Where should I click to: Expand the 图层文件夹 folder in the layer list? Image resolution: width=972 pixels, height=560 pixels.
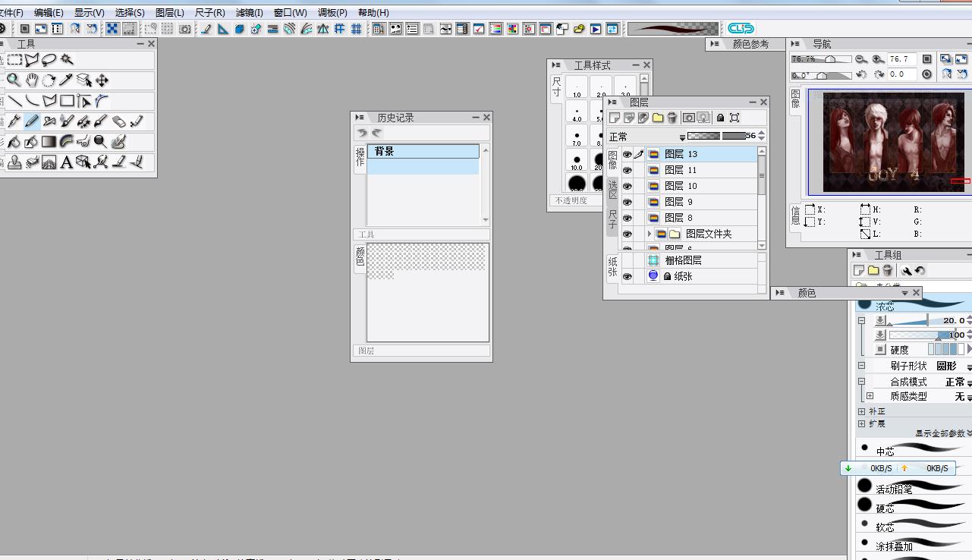(650, 234)
